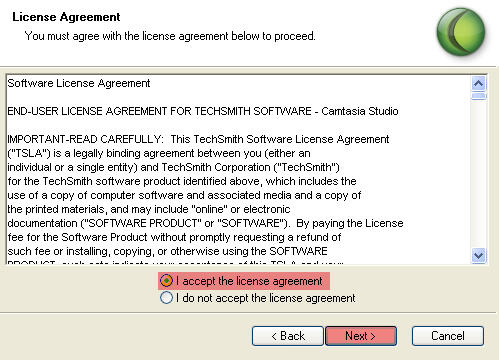This screenshot has width=499, height=360.
Task: Select the accept license agreement radio circle
Action: tap(166, 281)
